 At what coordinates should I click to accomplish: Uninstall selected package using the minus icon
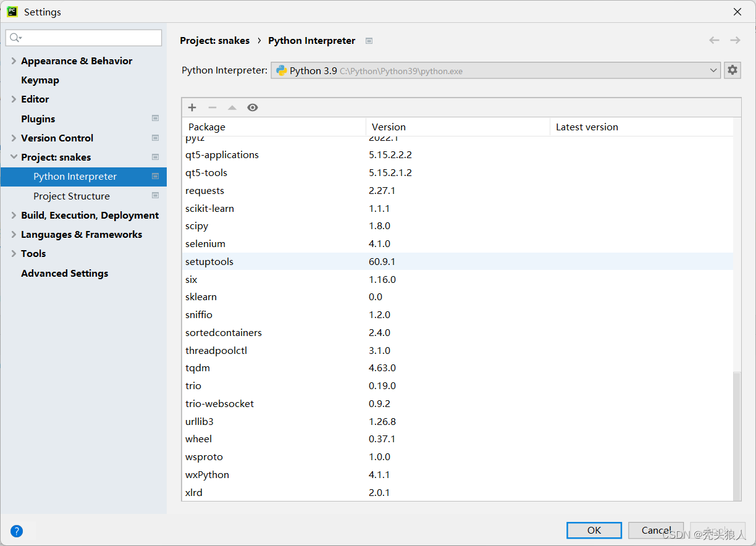tap(212, 107)
